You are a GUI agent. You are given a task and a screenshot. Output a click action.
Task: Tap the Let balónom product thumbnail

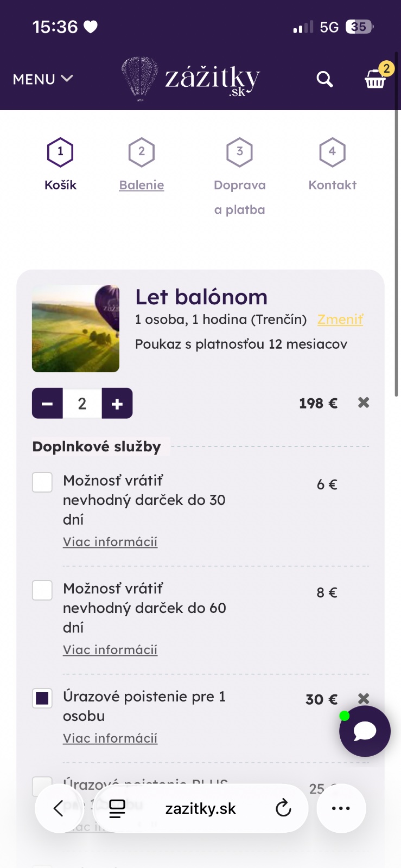pyautogui.click(x=75, y=328)
